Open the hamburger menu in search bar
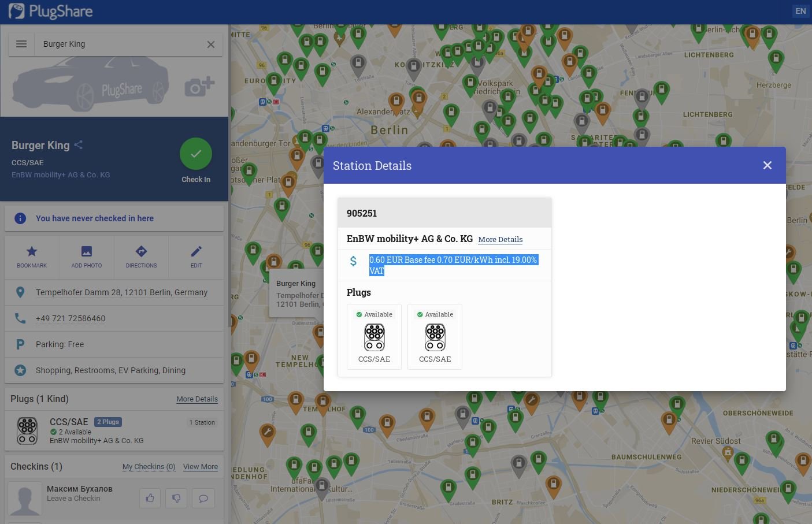The height and width of the screenshot is (524, 812). click(21, 44)
